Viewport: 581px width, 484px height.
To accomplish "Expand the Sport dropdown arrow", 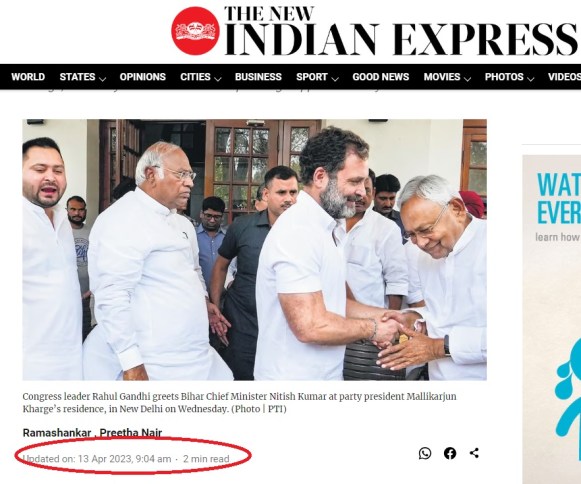I will [335, 79].
